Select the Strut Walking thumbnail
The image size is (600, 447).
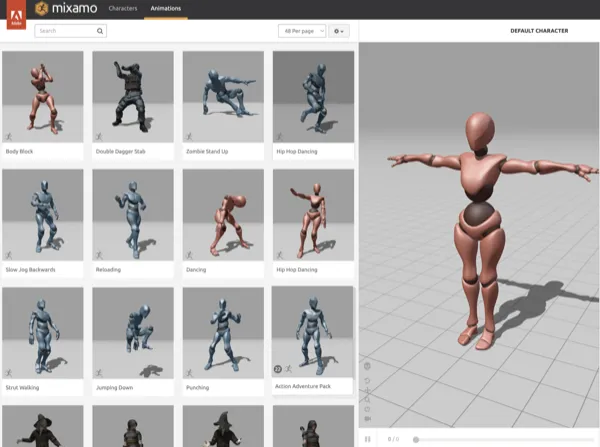(42, 333)
